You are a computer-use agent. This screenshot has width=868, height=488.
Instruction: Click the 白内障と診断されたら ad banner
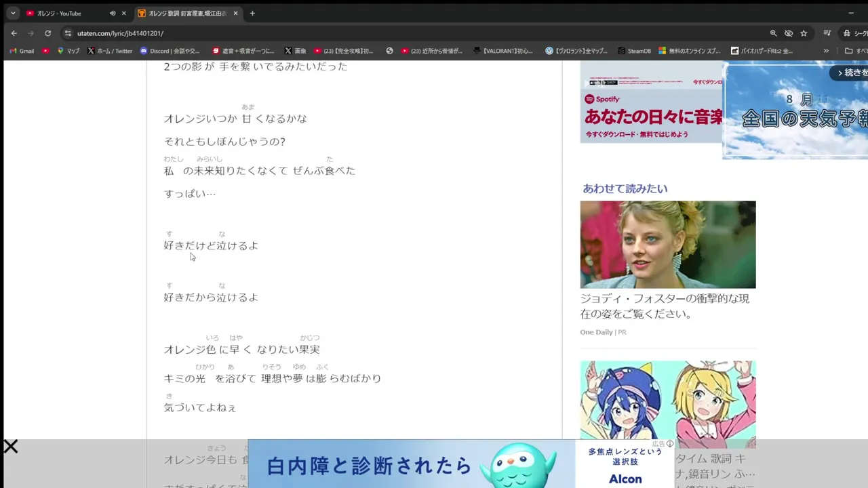(412, 464)
